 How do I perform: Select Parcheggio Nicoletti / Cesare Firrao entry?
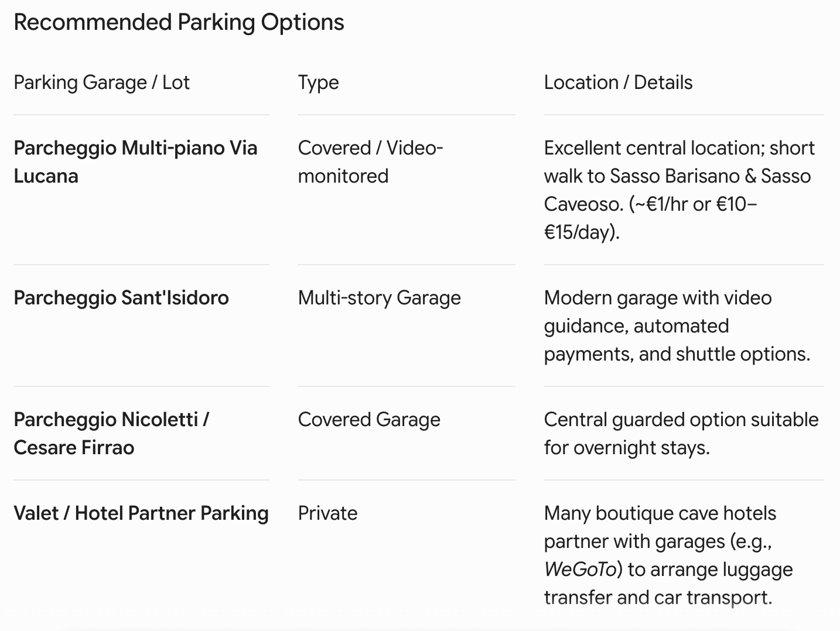click(111, 433)
